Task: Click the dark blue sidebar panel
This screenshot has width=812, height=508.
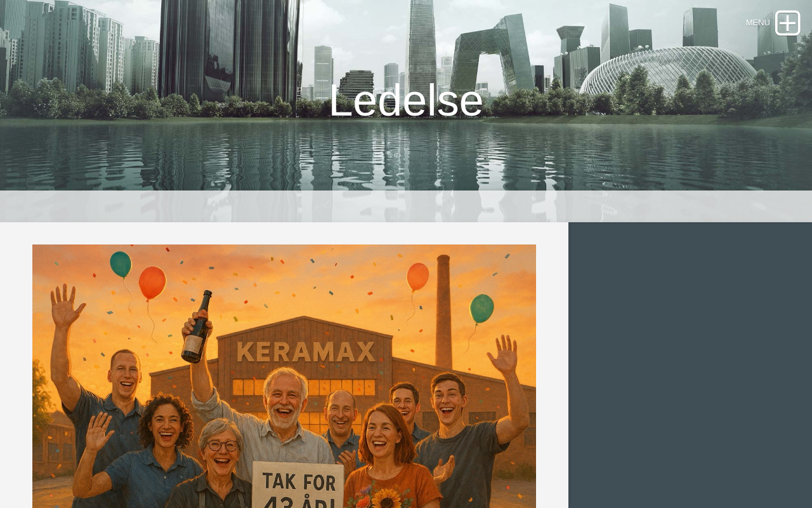Action: pyautogui.click(x=690, y=365)
